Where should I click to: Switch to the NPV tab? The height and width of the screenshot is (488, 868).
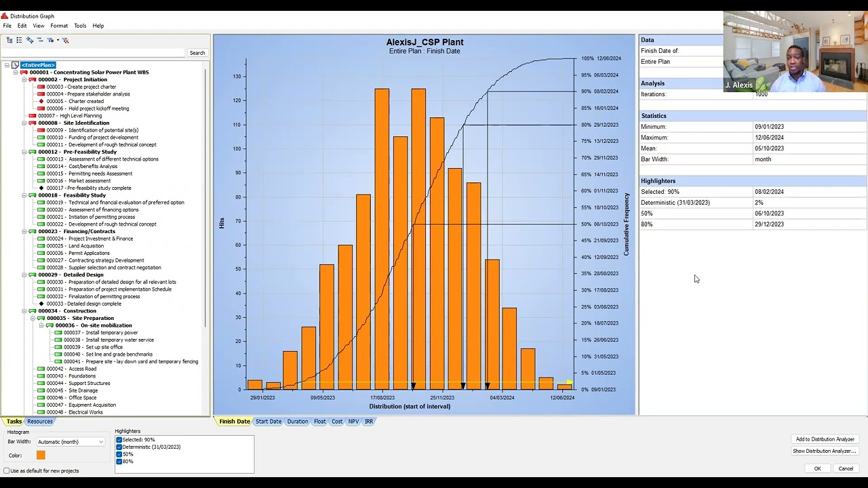(353, 422)
